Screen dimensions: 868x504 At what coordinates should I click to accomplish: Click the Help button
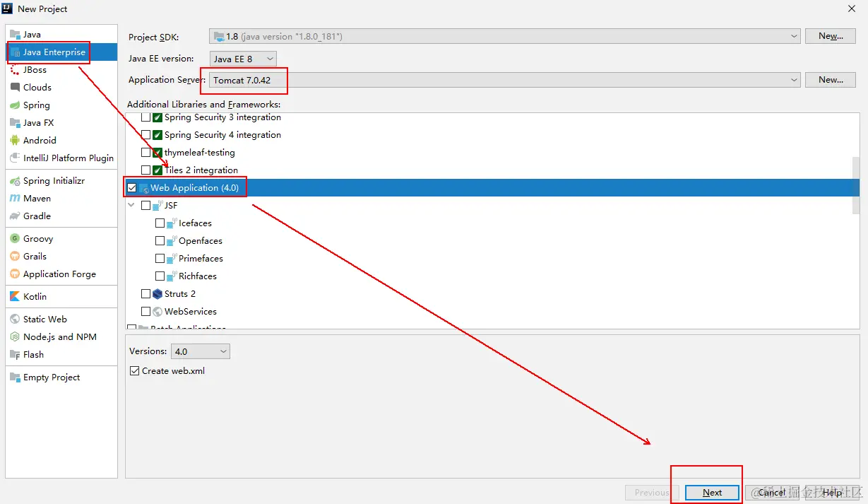(832, 493)
